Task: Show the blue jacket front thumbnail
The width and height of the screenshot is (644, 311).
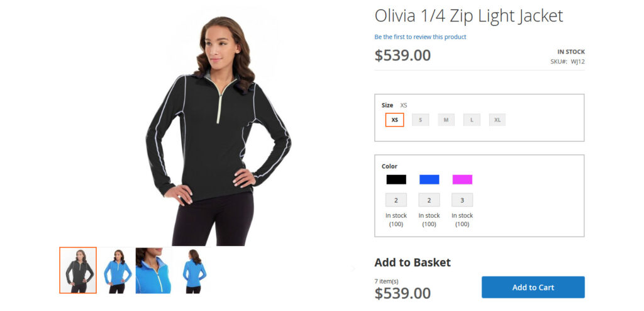Action: (x=116, y=270)
